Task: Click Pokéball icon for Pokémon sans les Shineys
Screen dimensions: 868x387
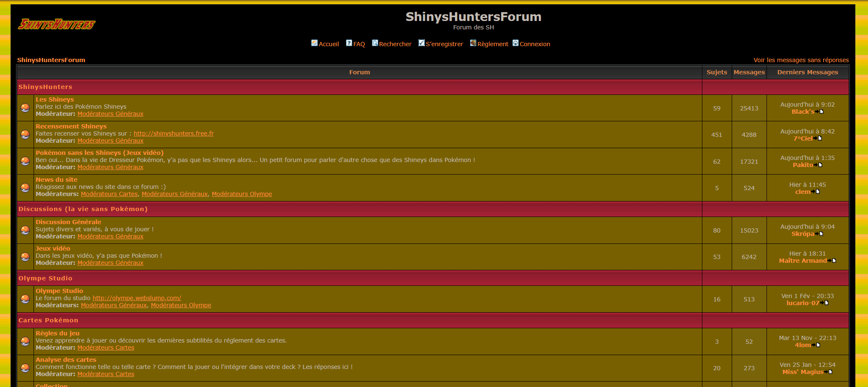Action: pos(25,161)
